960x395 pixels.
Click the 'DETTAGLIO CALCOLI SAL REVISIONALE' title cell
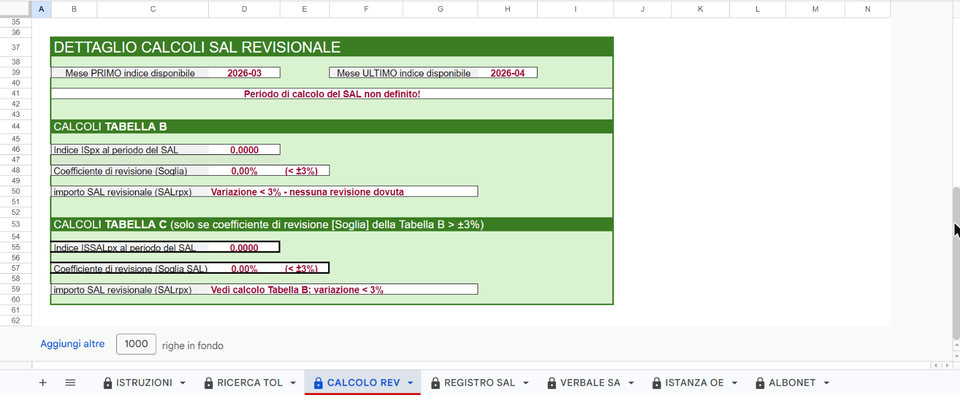tap(332, 47)
